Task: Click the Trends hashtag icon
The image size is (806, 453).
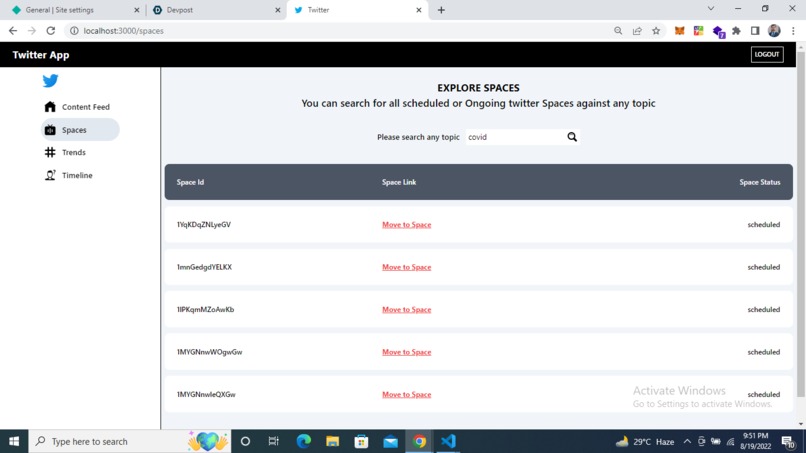Action: pyautogui.click(x=50, y=152)
